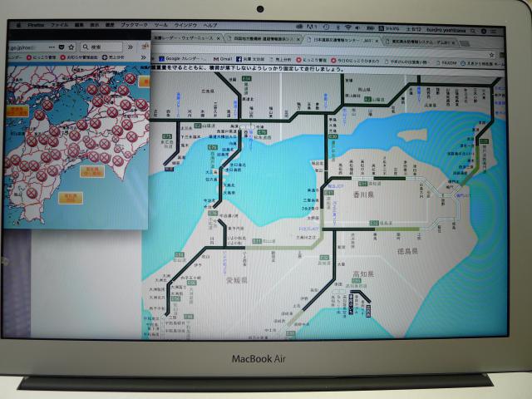Open 売上分析 bookmark in Firefox

(113, 57)
